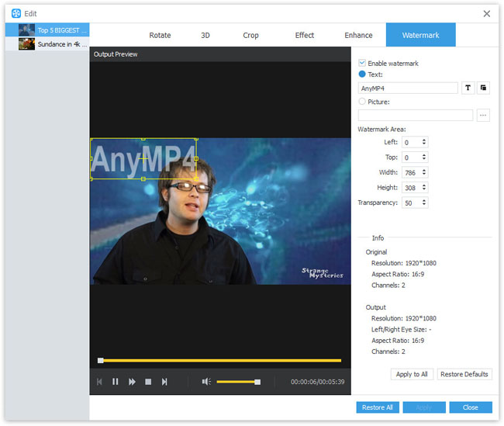The image size is (504, 426).
Task: Click the Apply to All button
Action: [412, 374]
